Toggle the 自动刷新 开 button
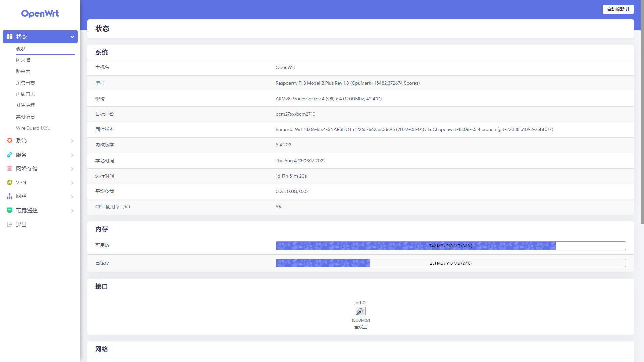The image size is (644, 362). [618, 9]
